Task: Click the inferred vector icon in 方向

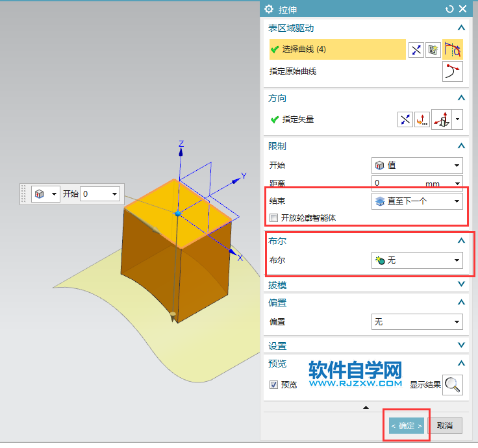Action: (x=442, y=119)
